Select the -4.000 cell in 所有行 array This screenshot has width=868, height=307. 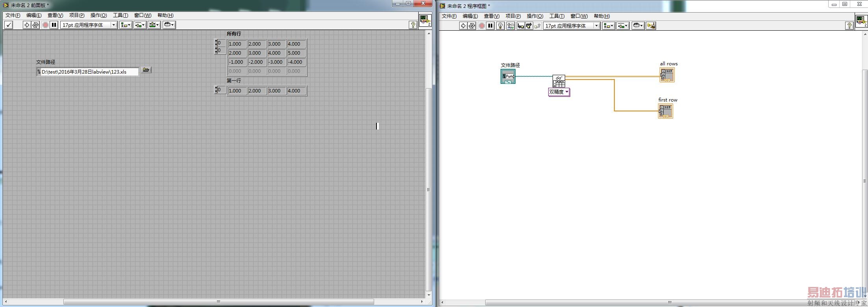click(296, 62)
